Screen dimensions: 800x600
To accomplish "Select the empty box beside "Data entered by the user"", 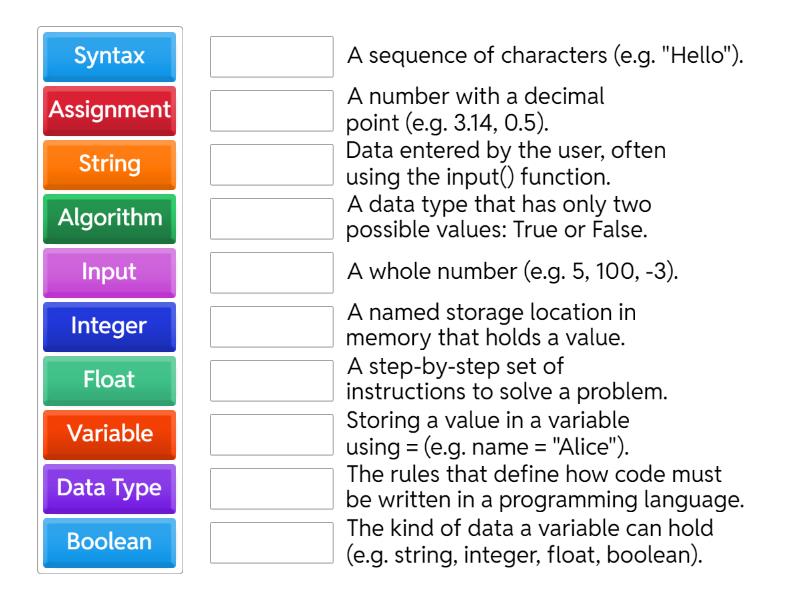I will [x=272, y=165].
